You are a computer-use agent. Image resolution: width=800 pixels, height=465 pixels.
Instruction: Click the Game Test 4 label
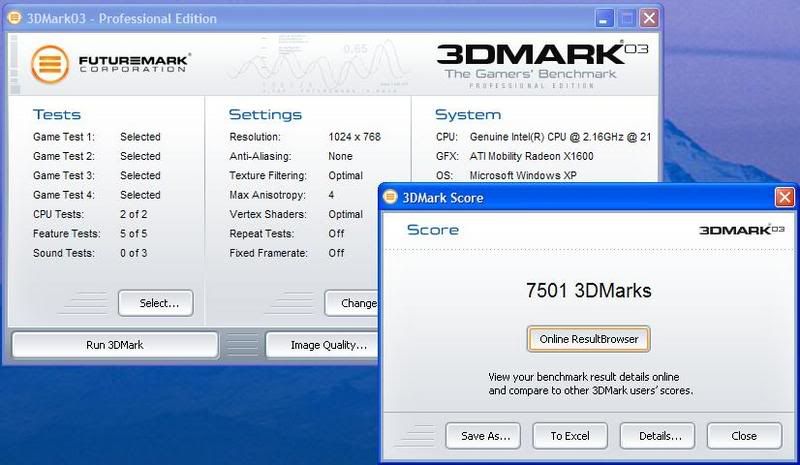coord(64,195)
